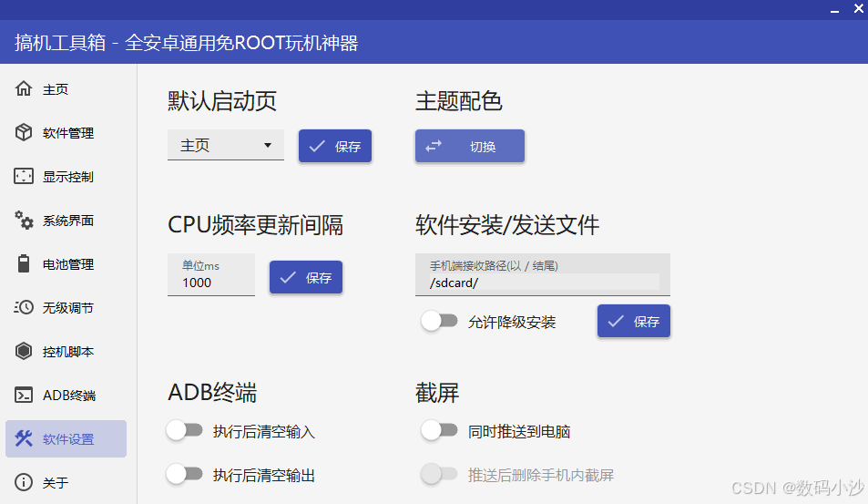Image resolution: width=868 pixels, height=504 pixels.
Task: Click the 截屏 section heading
Action: pyautogui.click(x=437, y=392)
